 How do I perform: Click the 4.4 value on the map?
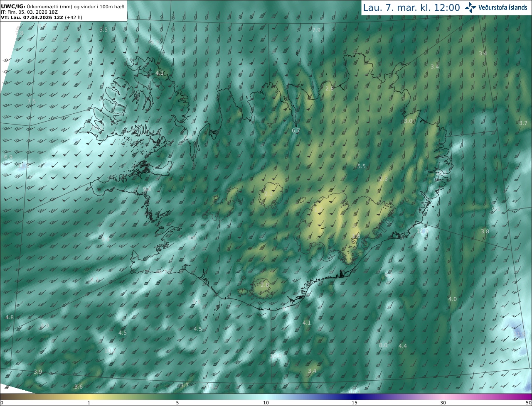tap(403, 346)
